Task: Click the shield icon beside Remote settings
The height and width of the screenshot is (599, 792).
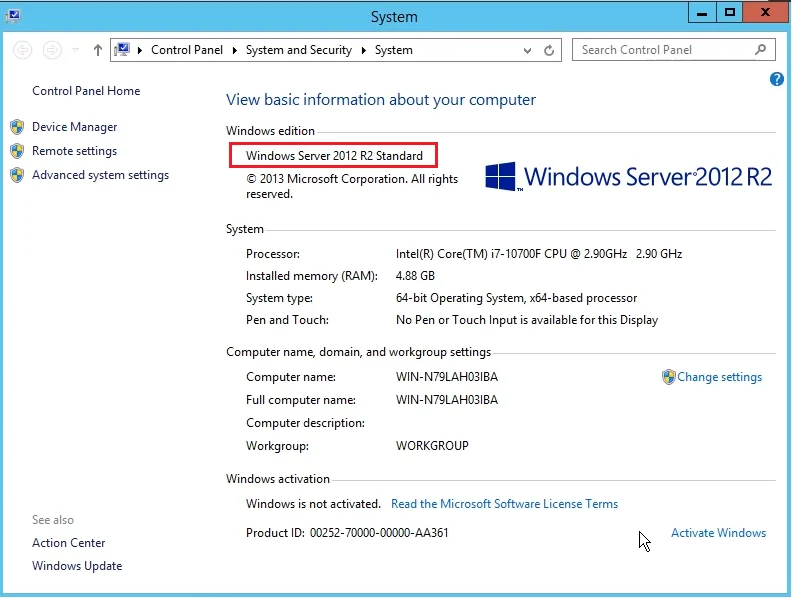Action: click(17, 151)
